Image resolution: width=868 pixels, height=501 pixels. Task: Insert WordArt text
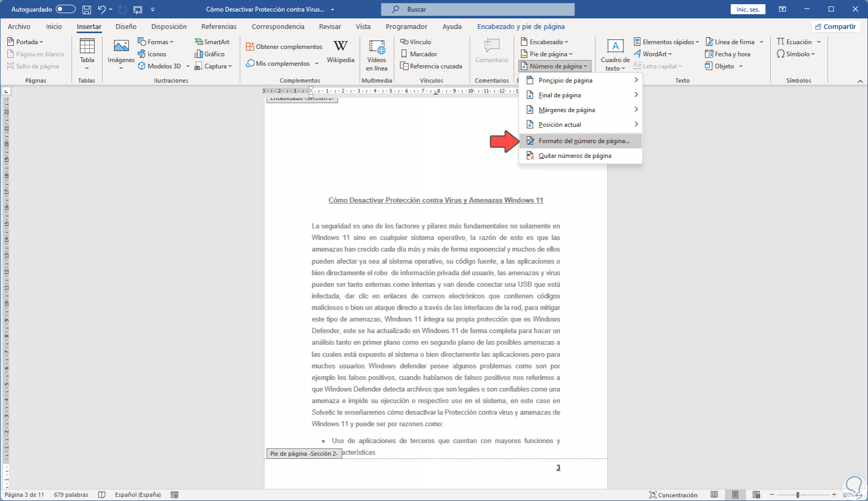(653, 54)
